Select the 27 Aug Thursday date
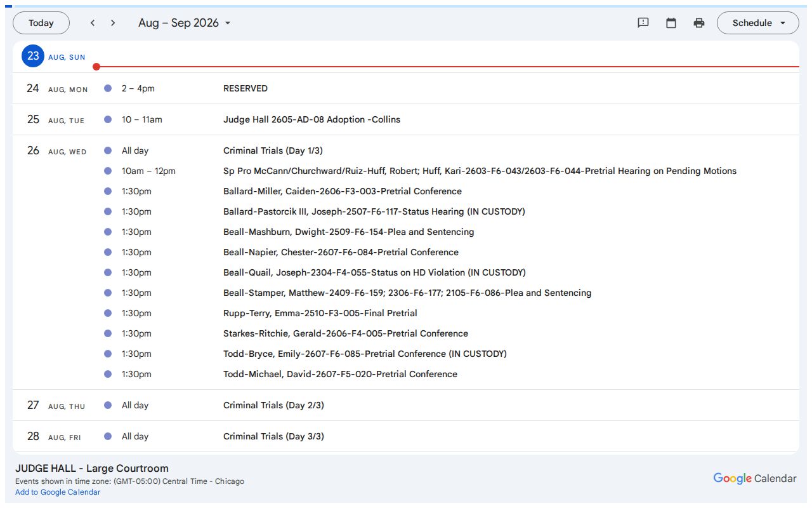This screenshot has width=812, height=508. [33, 405]
